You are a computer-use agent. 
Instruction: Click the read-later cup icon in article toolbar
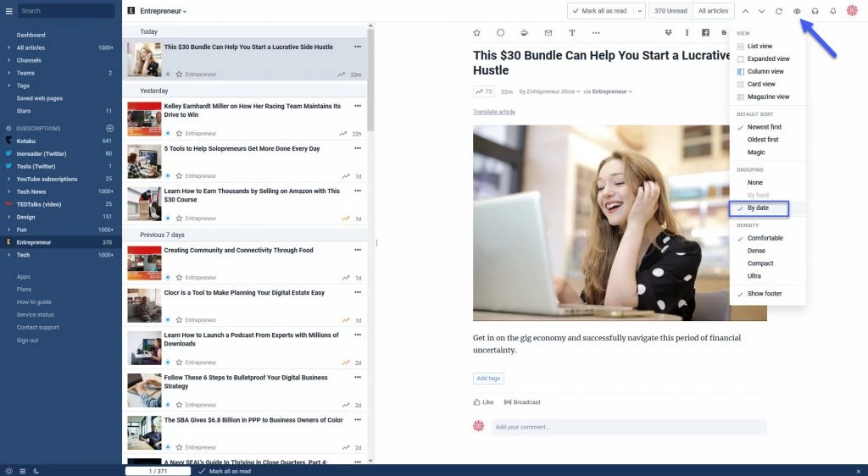coord(524,33)
